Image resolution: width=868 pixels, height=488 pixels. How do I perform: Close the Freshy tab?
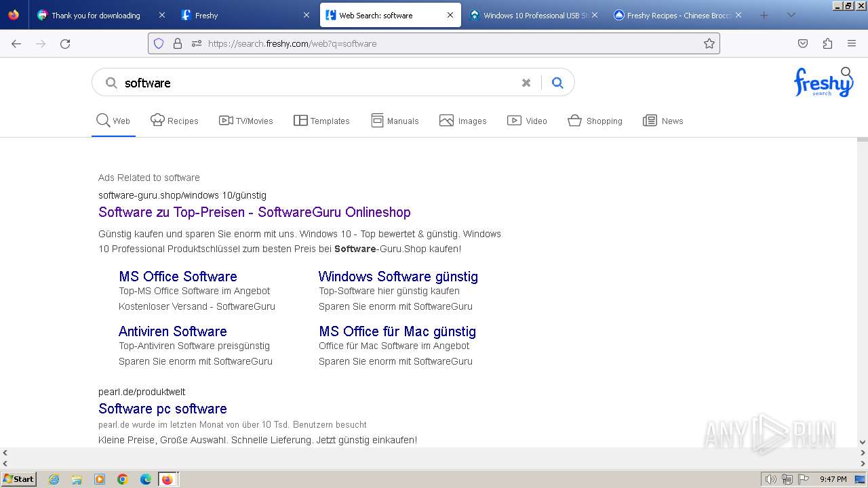coord(307,15)
